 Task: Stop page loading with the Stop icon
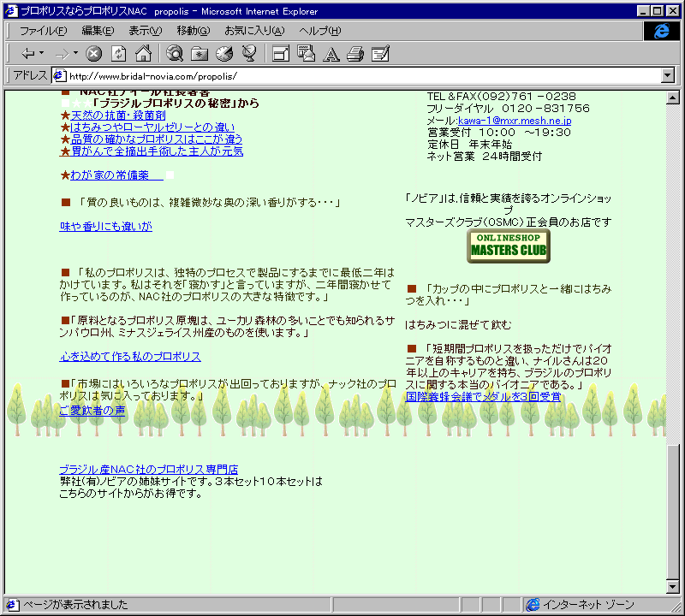click(93, 54)
